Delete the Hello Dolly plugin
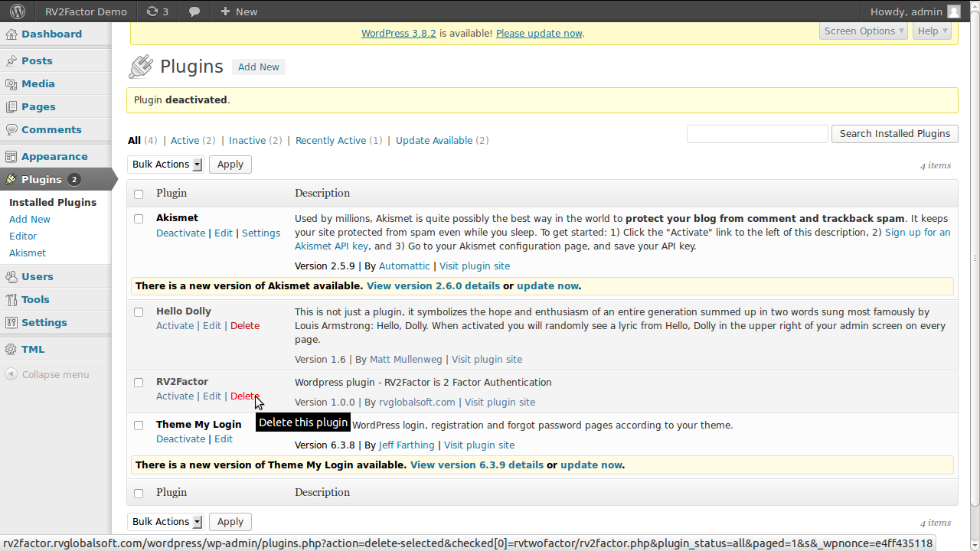The width and height of the screenshot is (980, 551). 245,325
